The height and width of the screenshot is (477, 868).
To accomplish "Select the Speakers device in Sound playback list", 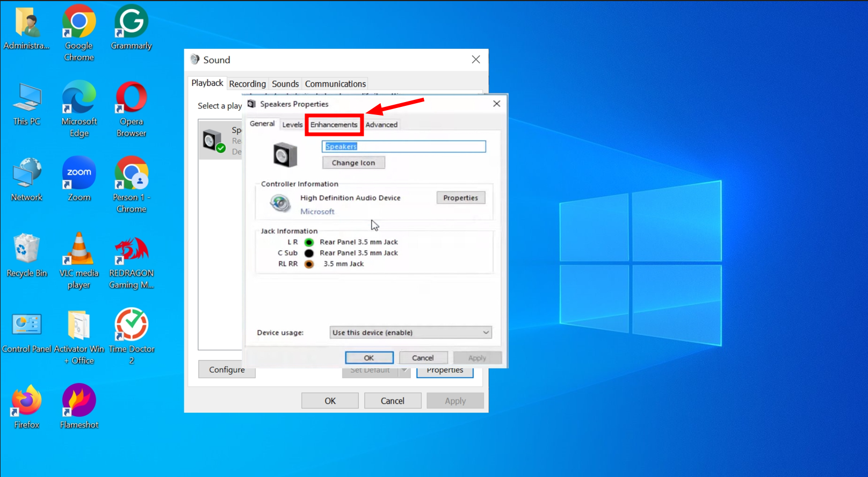I will click(221, 140).
